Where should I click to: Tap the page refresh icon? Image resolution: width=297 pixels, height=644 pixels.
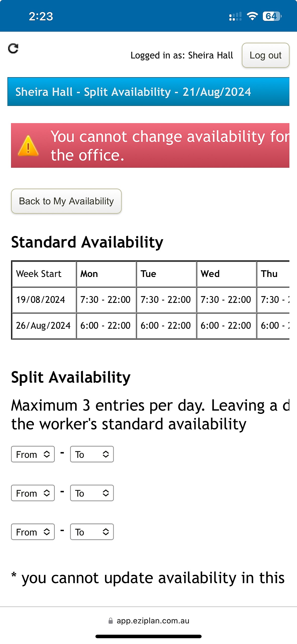pyautogui.click(x=13, y=49)
